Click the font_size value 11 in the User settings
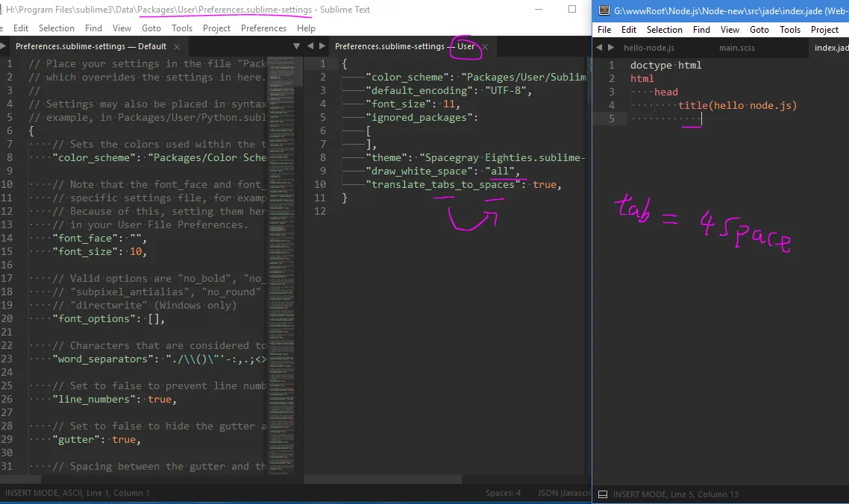 [x=449, y=104]
